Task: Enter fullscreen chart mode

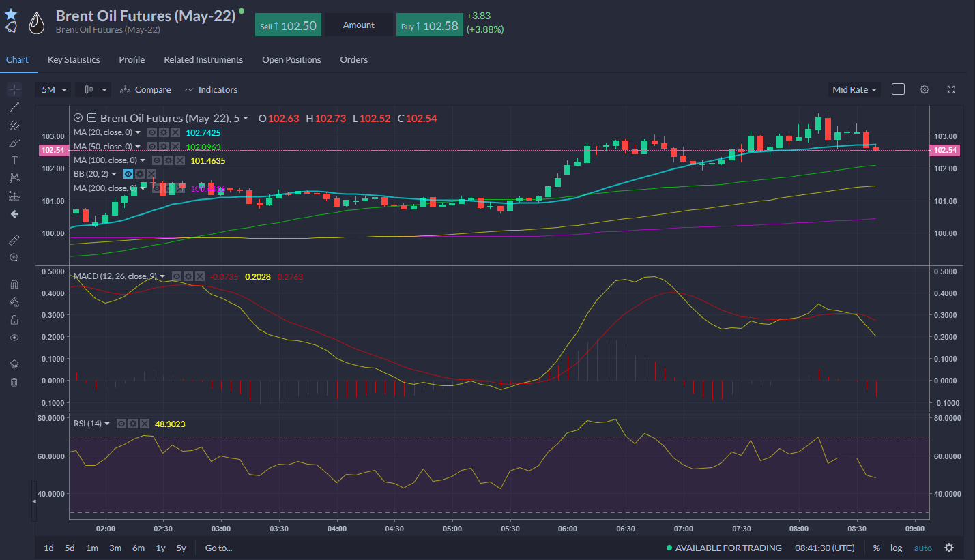Action: click(951, 89)
